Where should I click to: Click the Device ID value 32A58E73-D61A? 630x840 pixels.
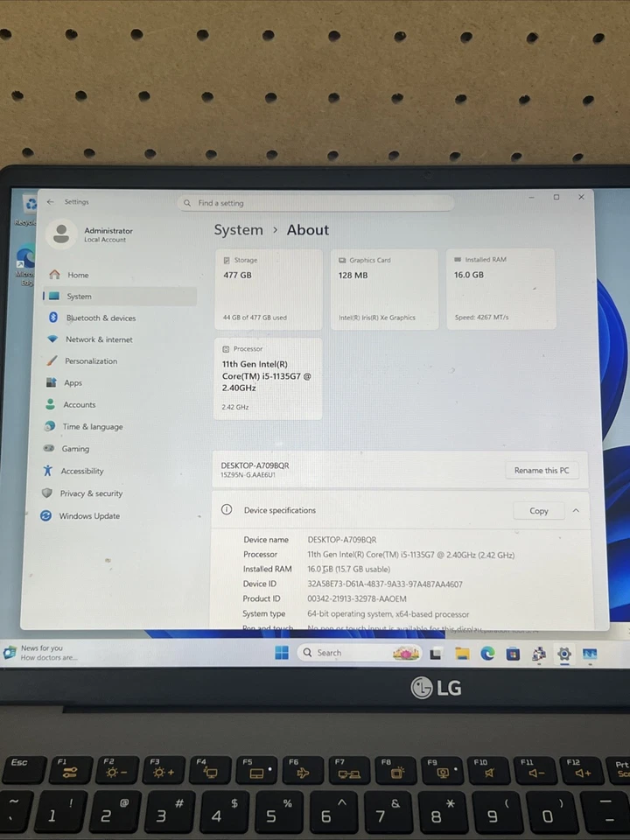(x=385, y=584)
